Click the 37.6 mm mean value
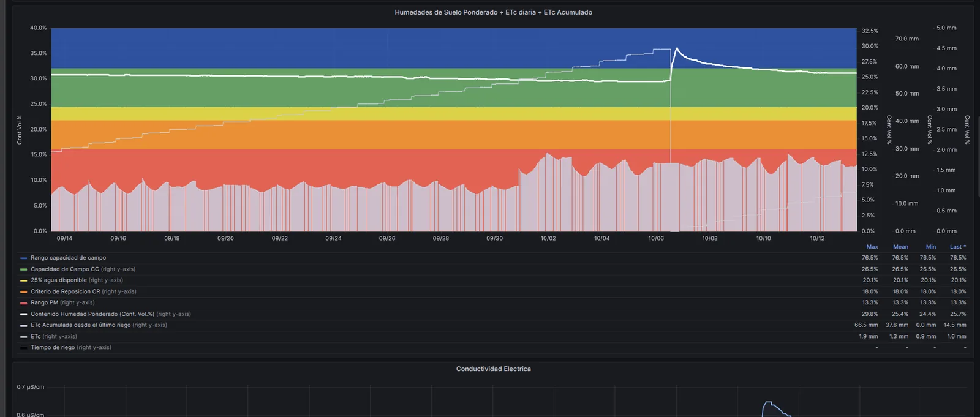This screenshot has height=417, width=980. [x=897, y=325]
